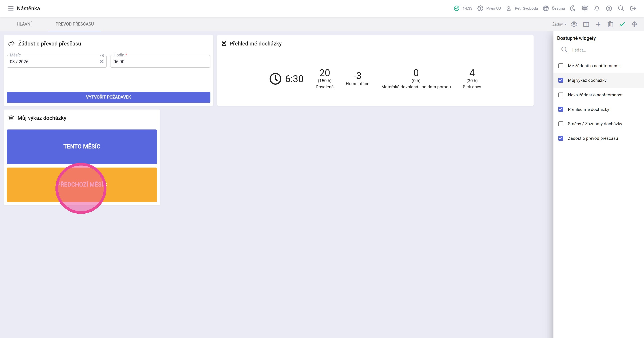The width and height of the screenshot is (644, 338).
Task: Open search magnifier in top bar
Action: [x=621, y=9]
